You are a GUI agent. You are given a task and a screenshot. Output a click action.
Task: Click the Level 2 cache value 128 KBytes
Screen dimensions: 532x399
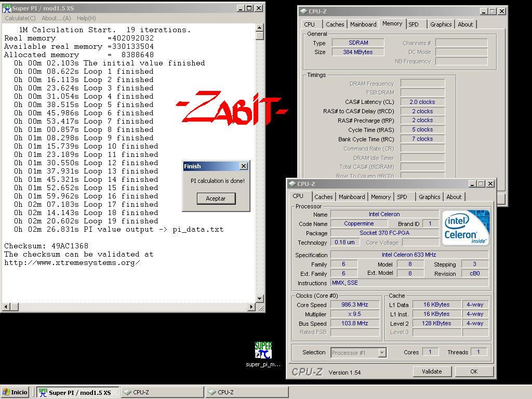point(436,323)
